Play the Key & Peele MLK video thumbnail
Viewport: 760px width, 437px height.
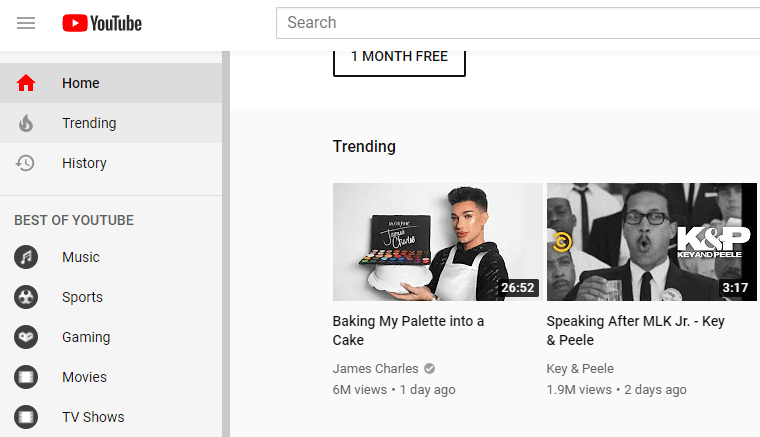tap(651, 242)
